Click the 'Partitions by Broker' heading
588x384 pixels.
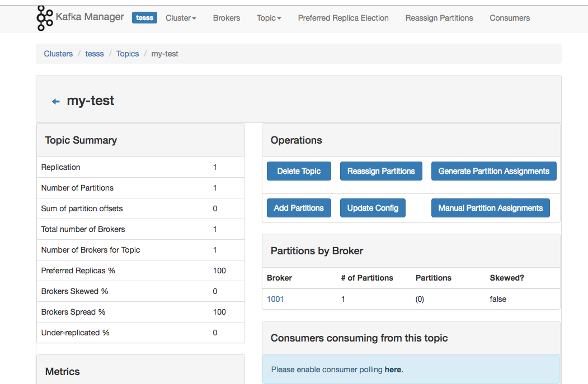click(x=317, y=250)
